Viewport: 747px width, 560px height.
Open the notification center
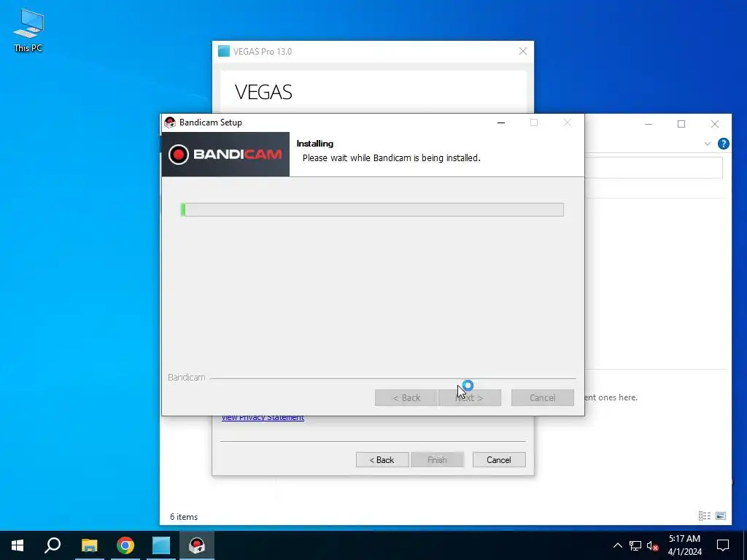pos(723,545)
